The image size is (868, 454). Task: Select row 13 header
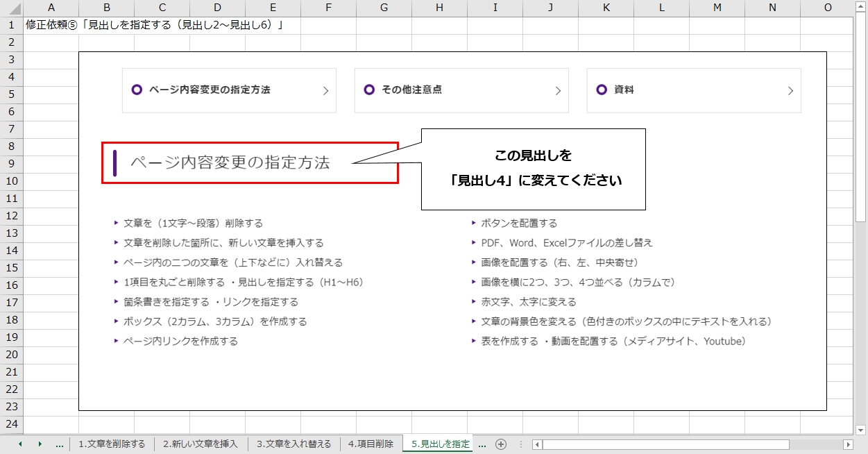[x=11, y=233]
